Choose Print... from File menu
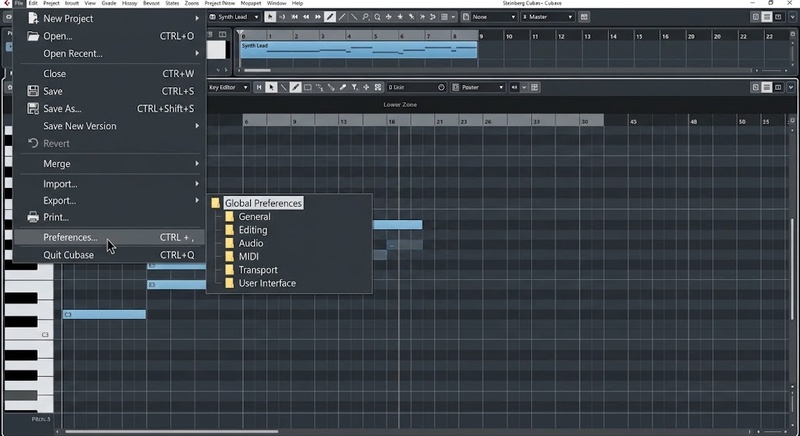Image resolution: width=800 pixels, height=436 pixels. click(x=110, y=217)
